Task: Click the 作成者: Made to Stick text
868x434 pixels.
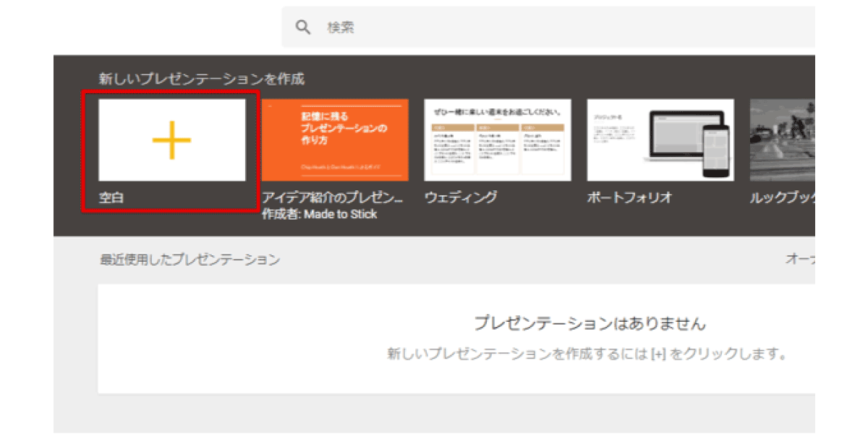Action: (320, 214)
